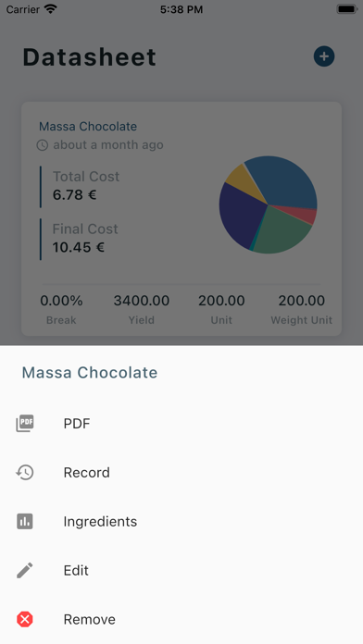
Task: Select Edit from the bottom sheet
Action: pos(181,570)
